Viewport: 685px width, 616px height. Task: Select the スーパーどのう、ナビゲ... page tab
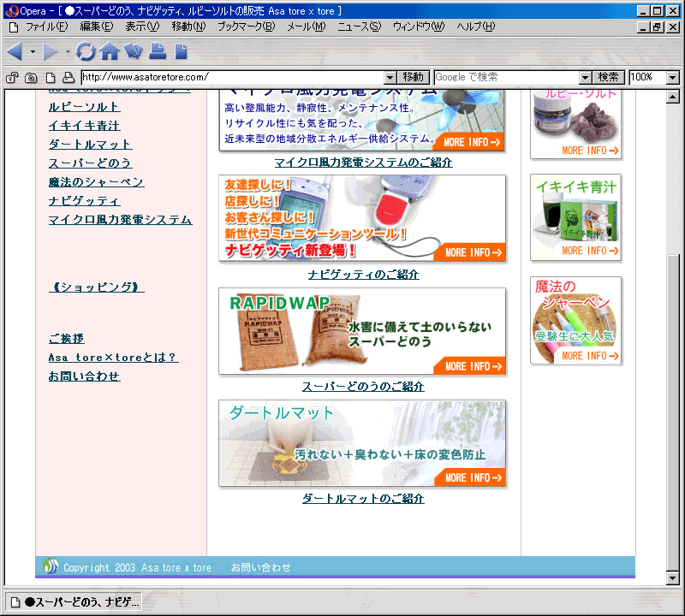pos(74,602)
